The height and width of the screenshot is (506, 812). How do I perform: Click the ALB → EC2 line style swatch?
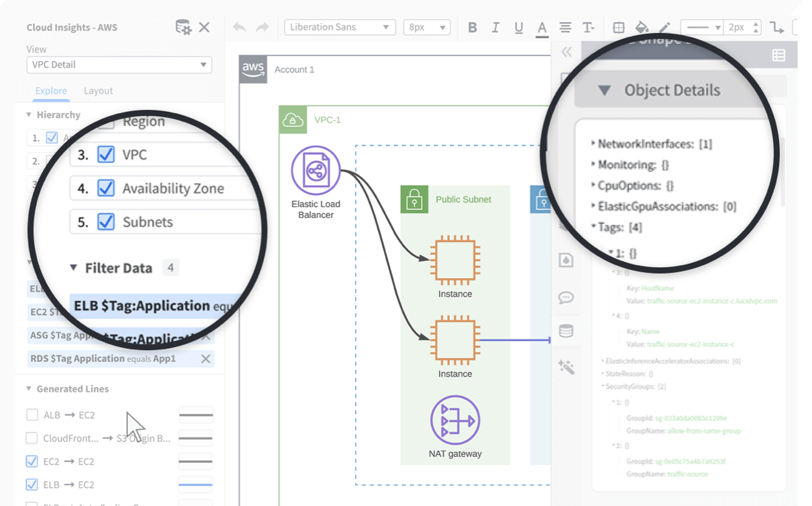[x=196, y=415]
